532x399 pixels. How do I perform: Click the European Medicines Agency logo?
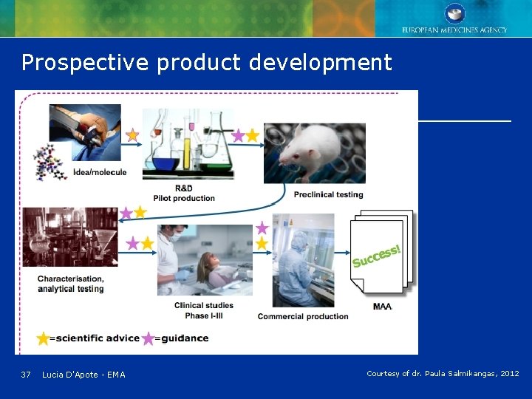(454, 18)
